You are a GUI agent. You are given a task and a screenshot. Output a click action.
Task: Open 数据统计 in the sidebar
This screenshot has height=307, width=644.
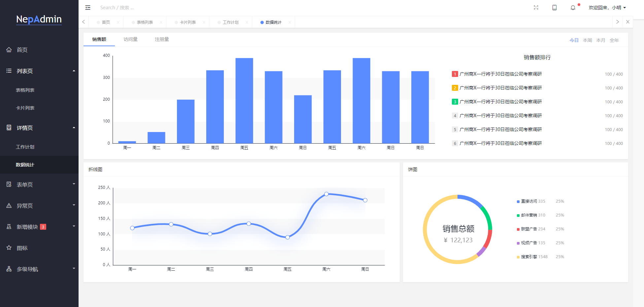pos(39,165)
